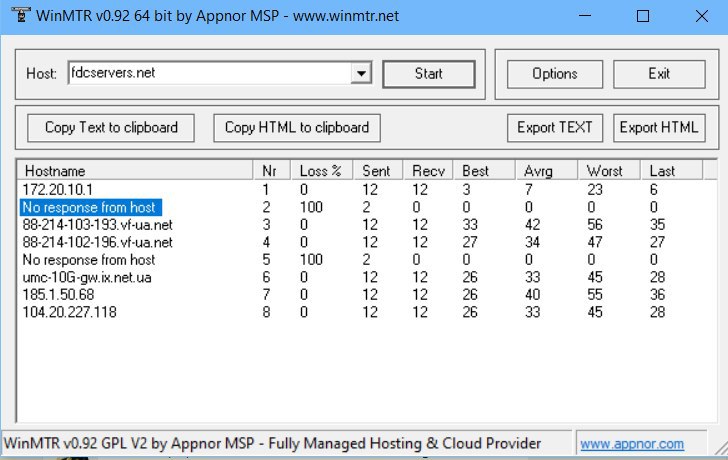Click the Loss % column header
The width and height of the screenshot is (728, 460).
coord(322,171)
